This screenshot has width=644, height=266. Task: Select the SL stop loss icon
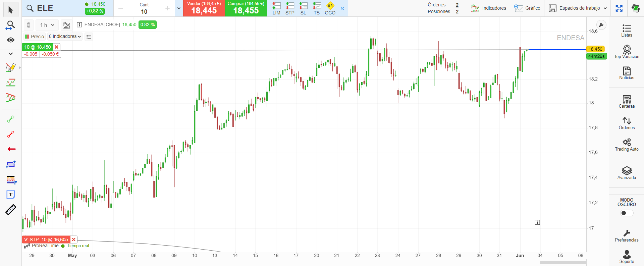303,8
